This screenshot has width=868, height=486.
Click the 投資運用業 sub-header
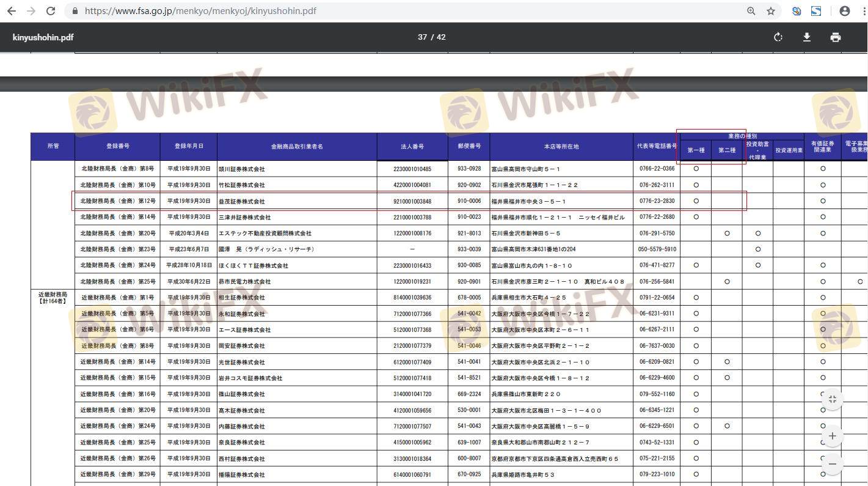pyautogui.click(x=789, y=150)
